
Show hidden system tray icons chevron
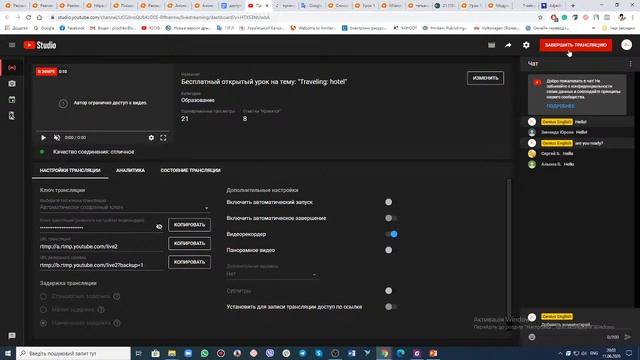pos(560,353)
